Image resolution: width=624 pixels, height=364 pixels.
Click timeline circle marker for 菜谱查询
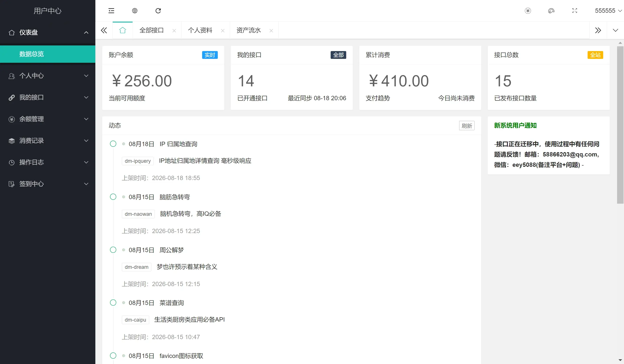(x=113, y=302)
